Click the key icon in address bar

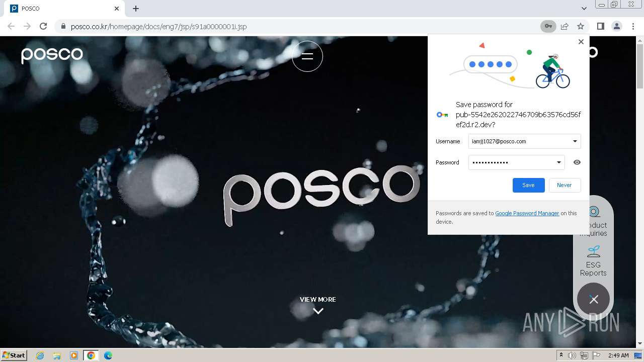click(x=548, y=26)
